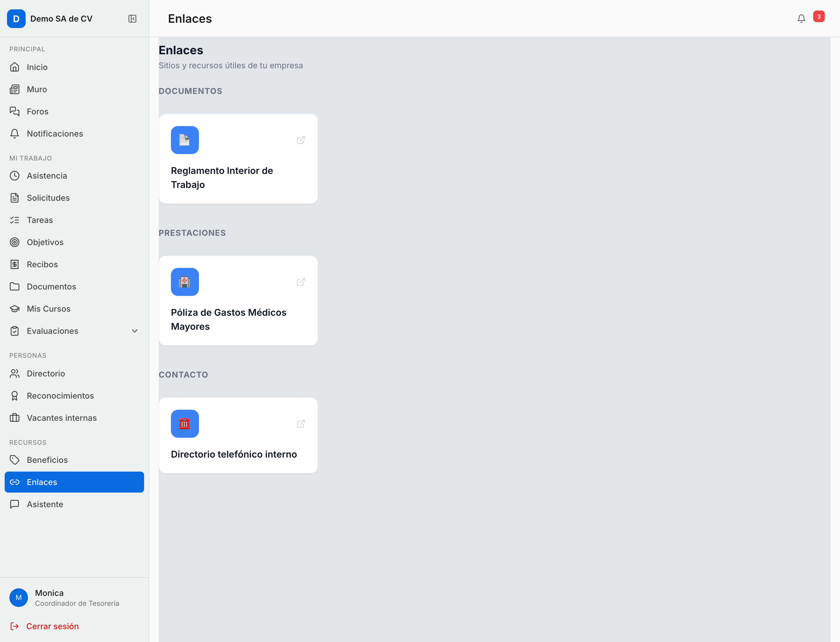Click external link icon on Póliza card

(301, 282)
